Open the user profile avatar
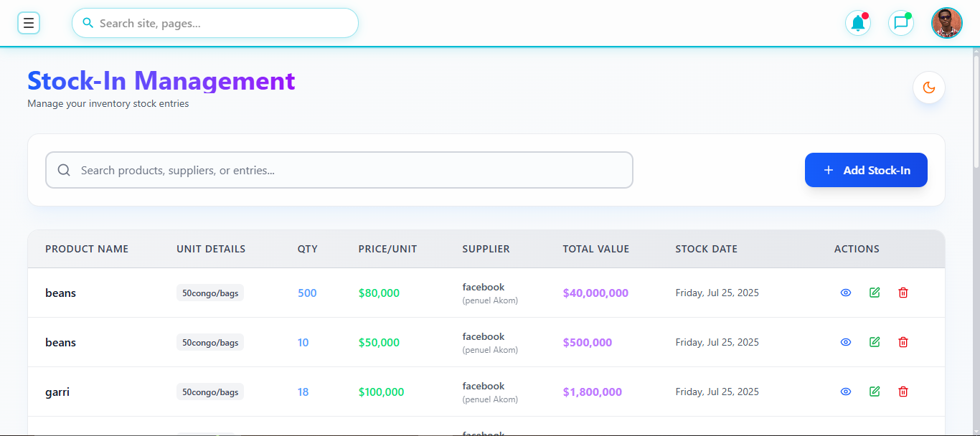Viewport: 980px width, 436px height. 947,23
